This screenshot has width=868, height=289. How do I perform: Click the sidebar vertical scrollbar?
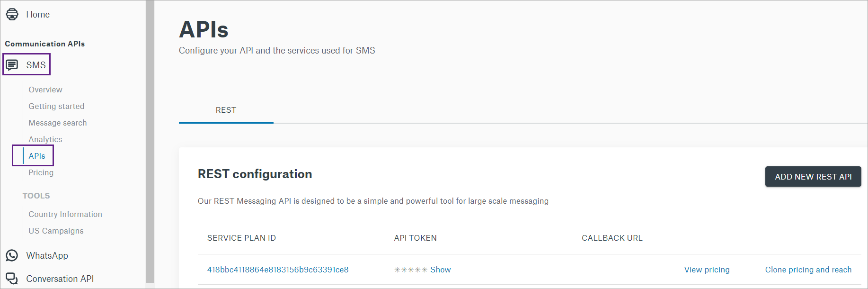[x=150, y=142]
